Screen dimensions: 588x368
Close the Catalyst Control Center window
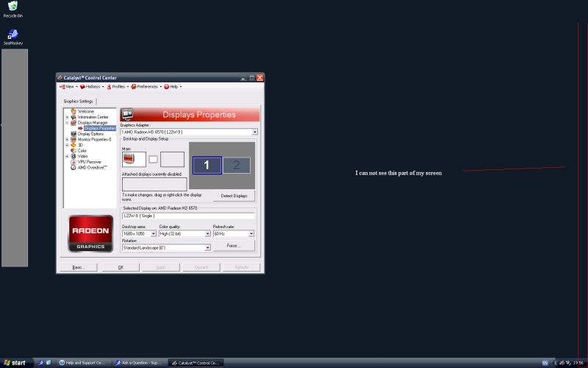pos(259,78)
